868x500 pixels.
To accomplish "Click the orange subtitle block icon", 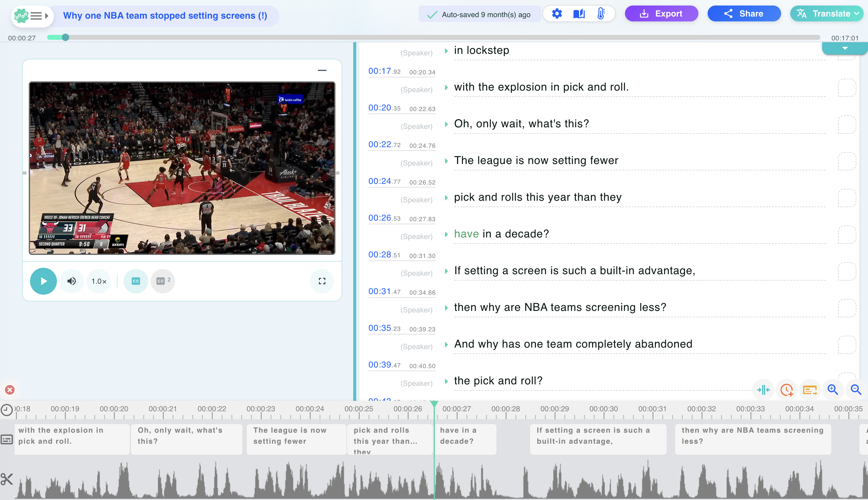I will 810,390.
